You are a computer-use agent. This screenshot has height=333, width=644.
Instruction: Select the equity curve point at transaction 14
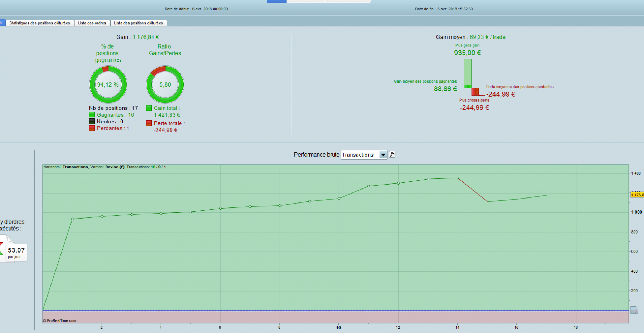(x=458, y=178)
